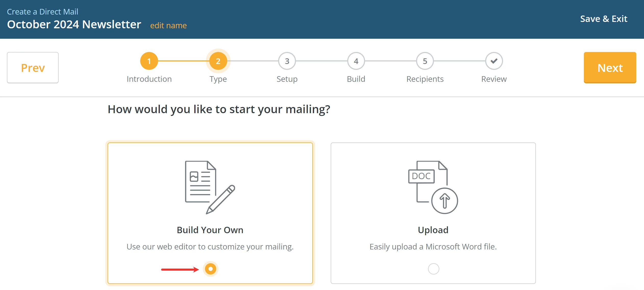Select the Upload radio button
The width and height of the screenshot is (644, 290).
click(433, 269)
